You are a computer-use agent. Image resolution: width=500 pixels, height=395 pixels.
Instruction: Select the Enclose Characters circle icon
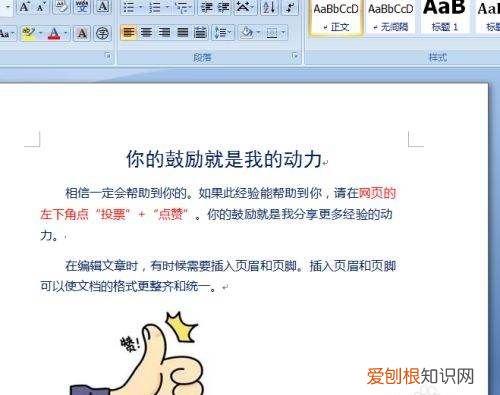point(102,33)
